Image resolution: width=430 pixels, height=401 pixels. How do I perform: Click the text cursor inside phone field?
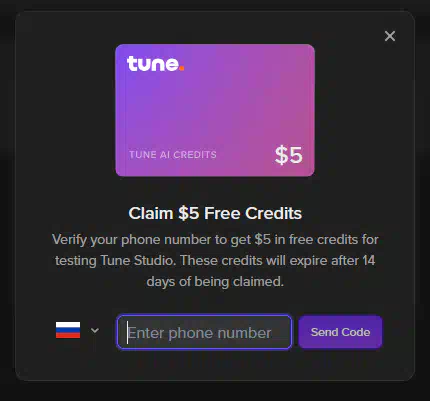[127, 332]
